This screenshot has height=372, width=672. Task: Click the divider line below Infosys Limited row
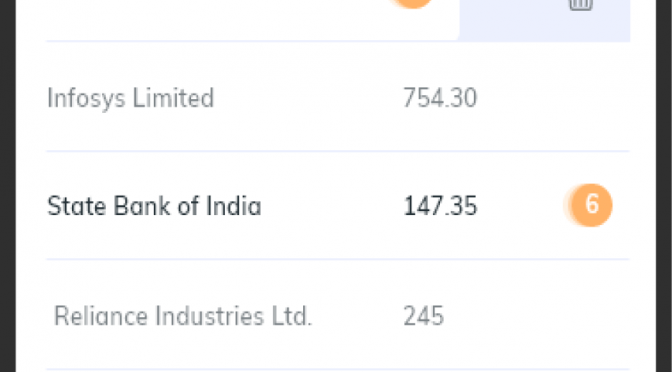pos(338,151)
